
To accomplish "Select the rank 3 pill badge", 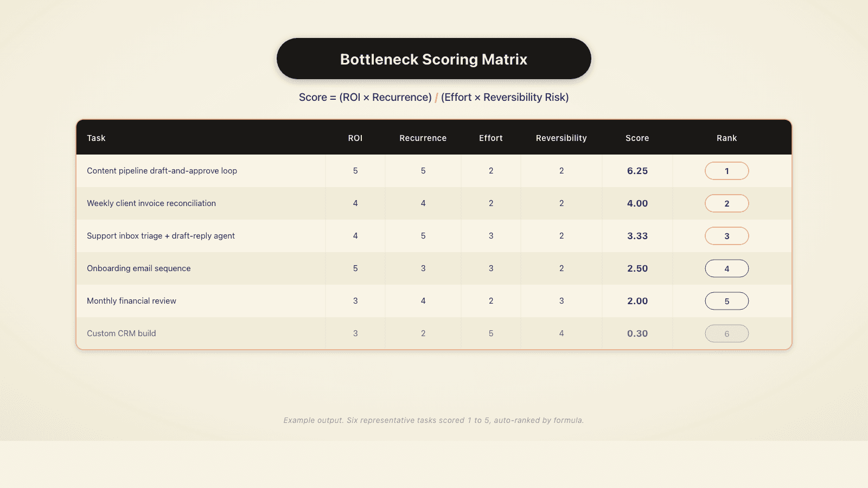I will click(x=726, y=236).
